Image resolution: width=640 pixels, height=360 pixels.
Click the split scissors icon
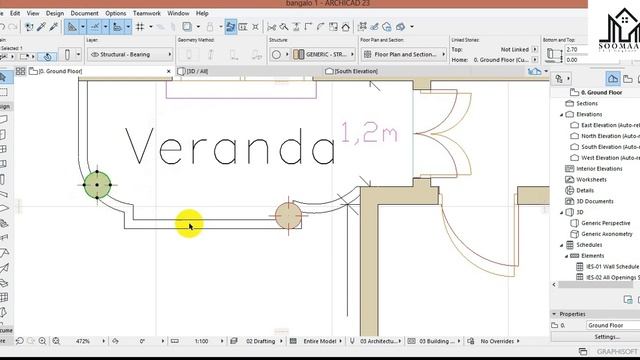click(x=271, y=27)
